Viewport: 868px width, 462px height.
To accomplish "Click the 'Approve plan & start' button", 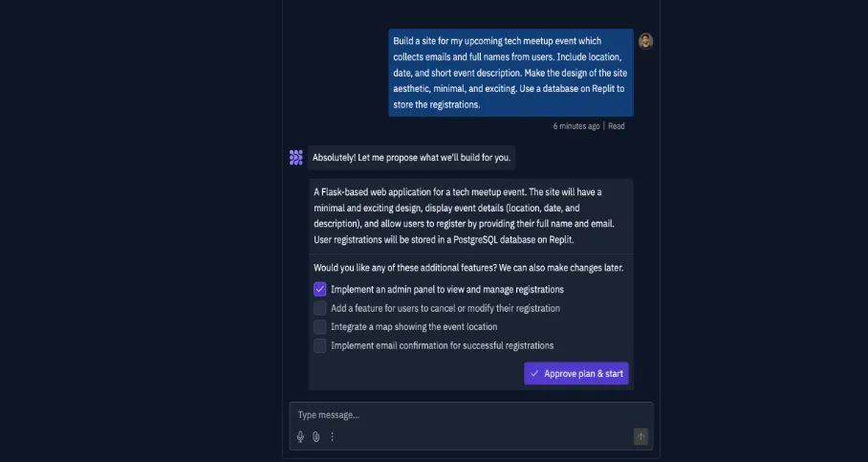I will pyautogui.click(x=575, y=374).
